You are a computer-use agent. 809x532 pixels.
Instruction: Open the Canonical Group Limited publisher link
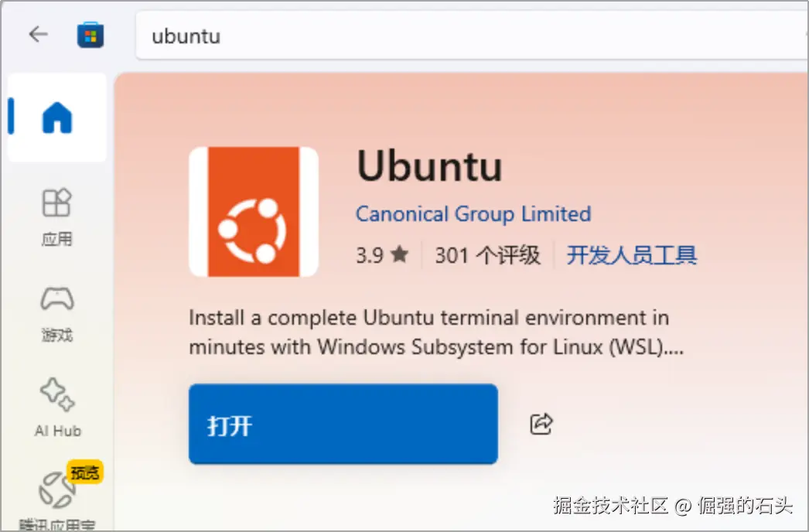pos(473,213)
